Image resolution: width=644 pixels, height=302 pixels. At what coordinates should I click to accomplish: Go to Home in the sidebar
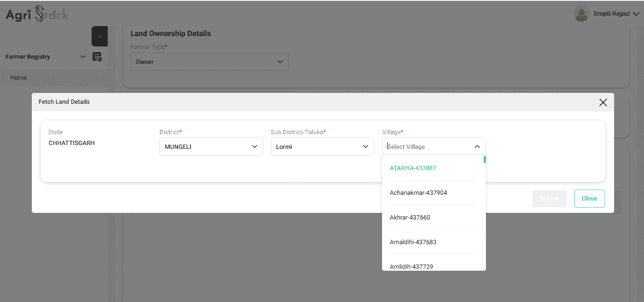[x=19, y=78]
